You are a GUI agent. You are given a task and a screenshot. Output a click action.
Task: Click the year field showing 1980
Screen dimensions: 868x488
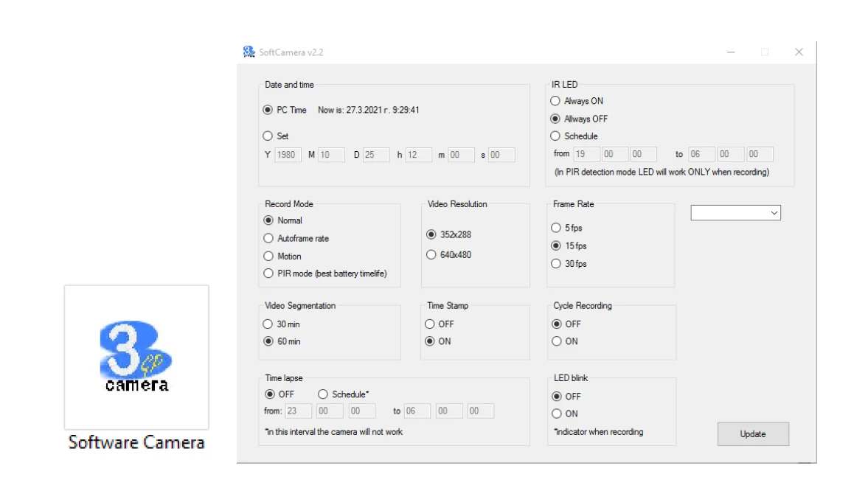pos(288,155)
